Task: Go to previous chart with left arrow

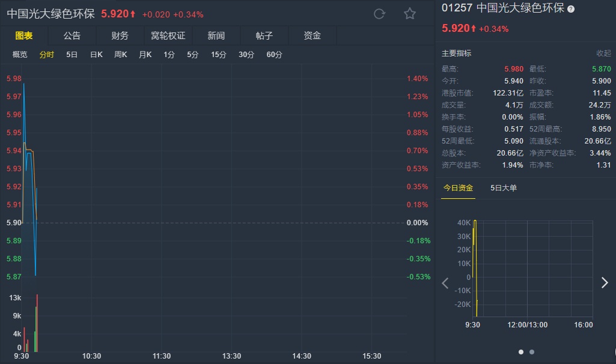Action: [x=445, y=283]
